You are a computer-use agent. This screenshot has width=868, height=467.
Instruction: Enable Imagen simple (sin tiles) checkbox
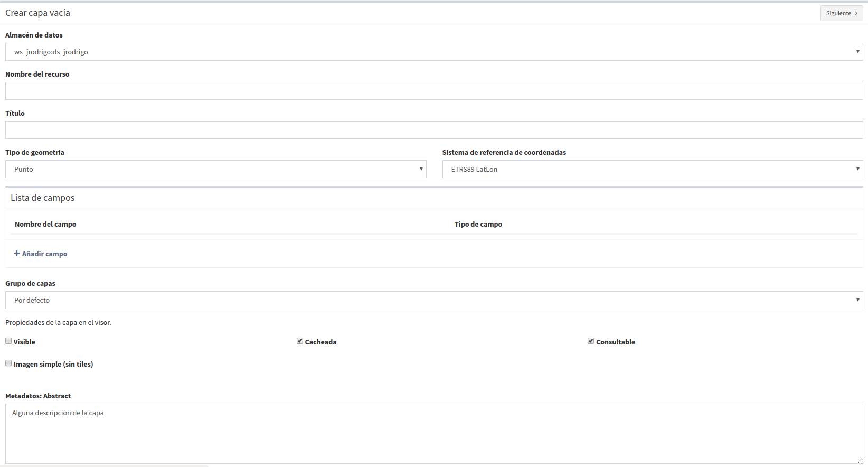[x=8, y=363]
